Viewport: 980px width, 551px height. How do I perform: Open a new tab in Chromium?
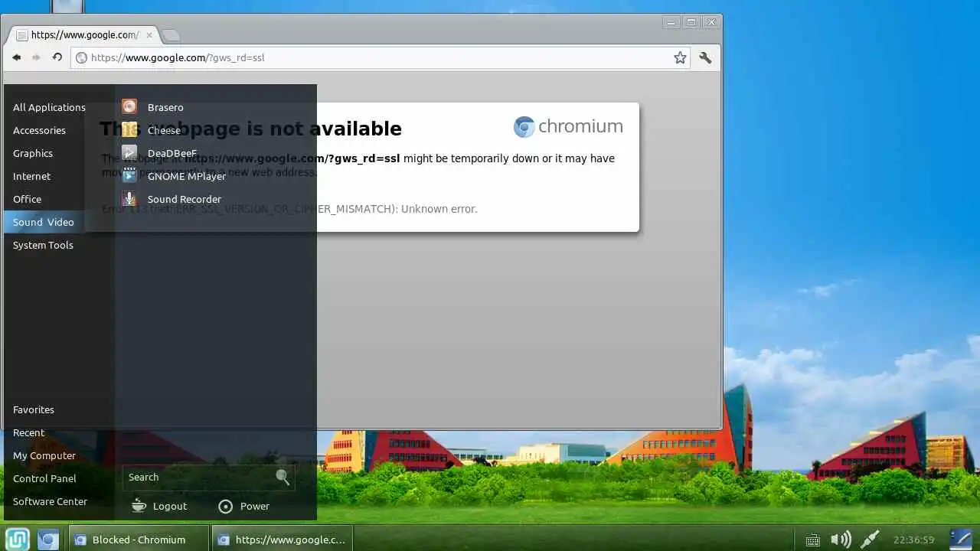171,35
